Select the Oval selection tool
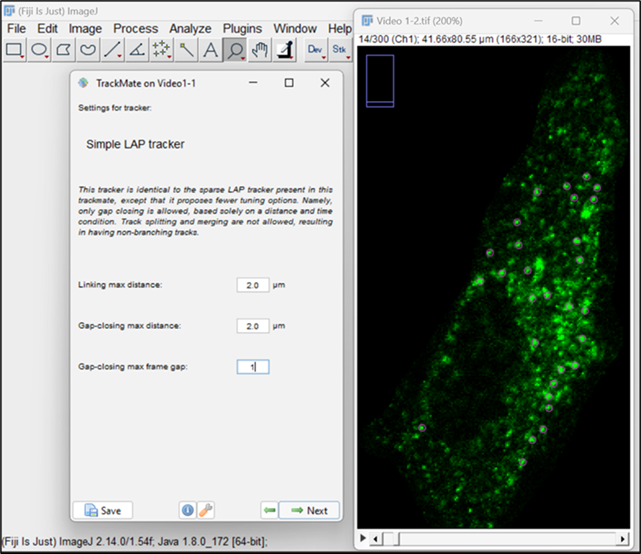Screen dimensions: 641x554 click(39, 50)
